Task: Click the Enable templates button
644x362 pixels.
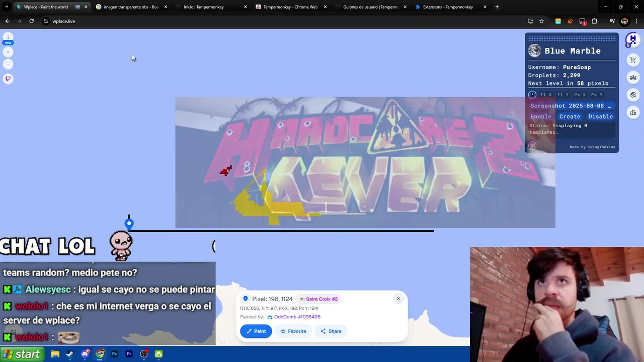Action: point(541,117)
